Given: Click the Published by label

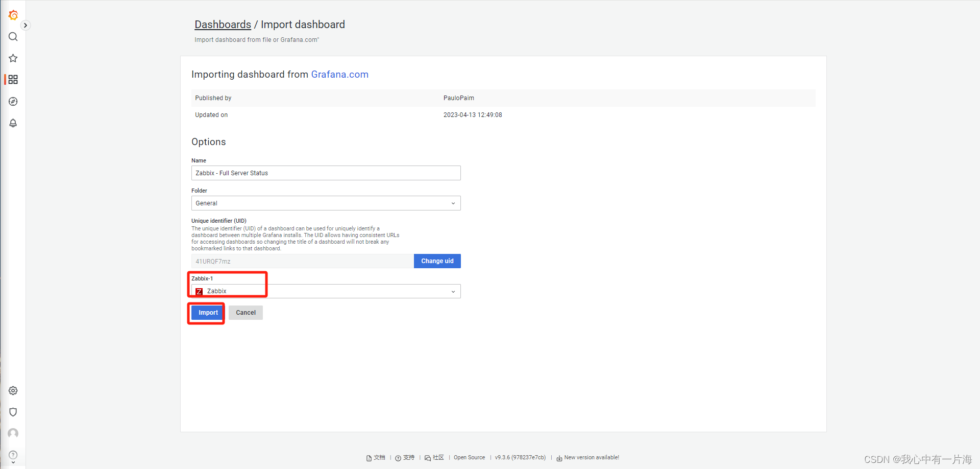Looking at the screenshot, I should (213, 98).
